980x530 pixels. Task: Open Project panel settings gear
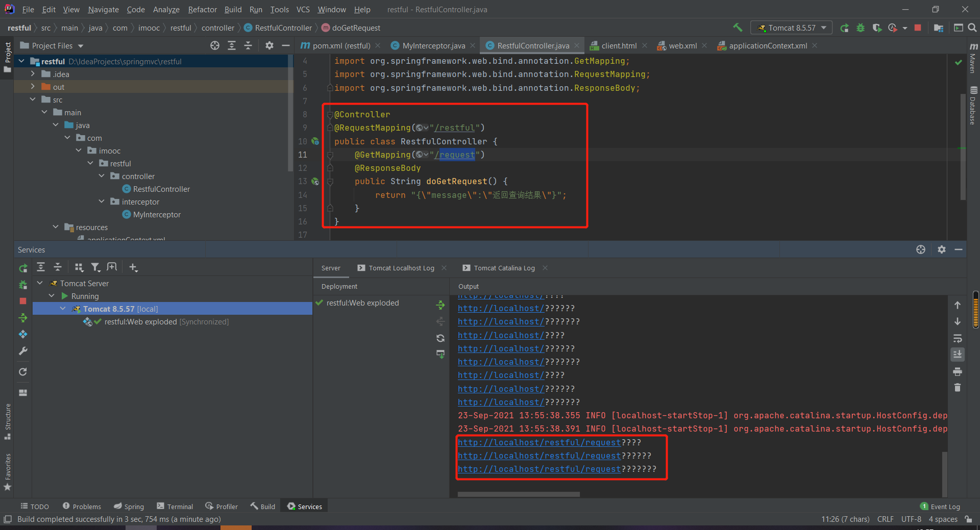269,46
